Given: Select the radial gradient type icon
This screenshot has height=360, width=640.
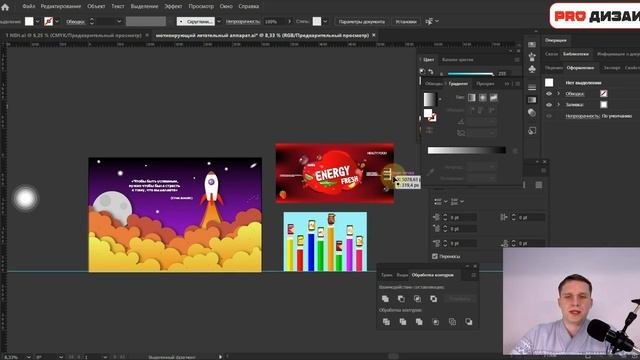Looking at the screenshot, I should 483,98.
